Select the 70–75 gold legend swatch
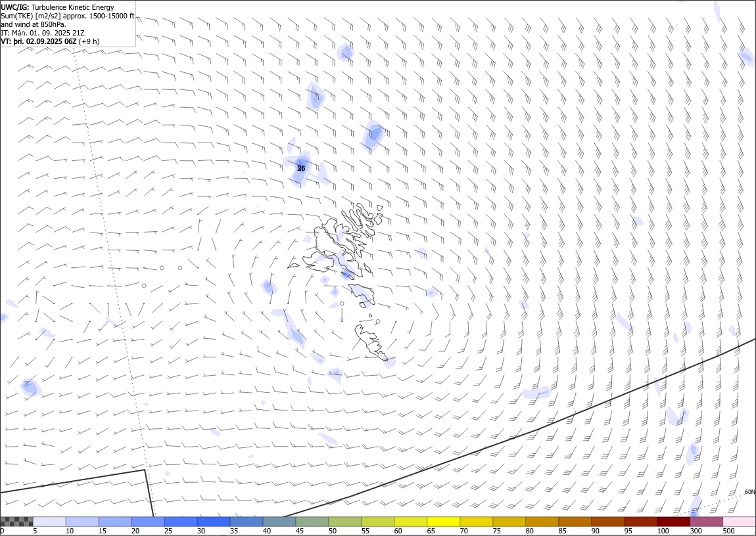This screenshot has height=536, width=756. click(x=477, y=522)
